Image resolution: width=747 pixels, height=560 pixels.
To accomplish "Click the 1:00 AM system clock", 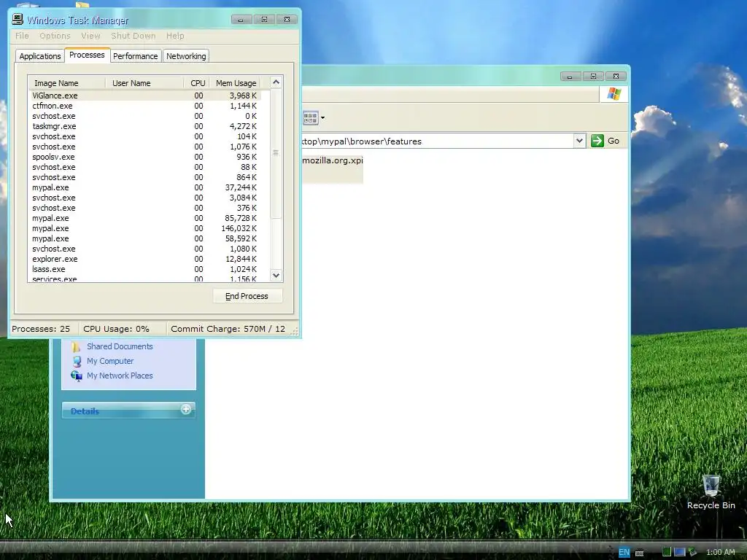I will coord(720,553).
